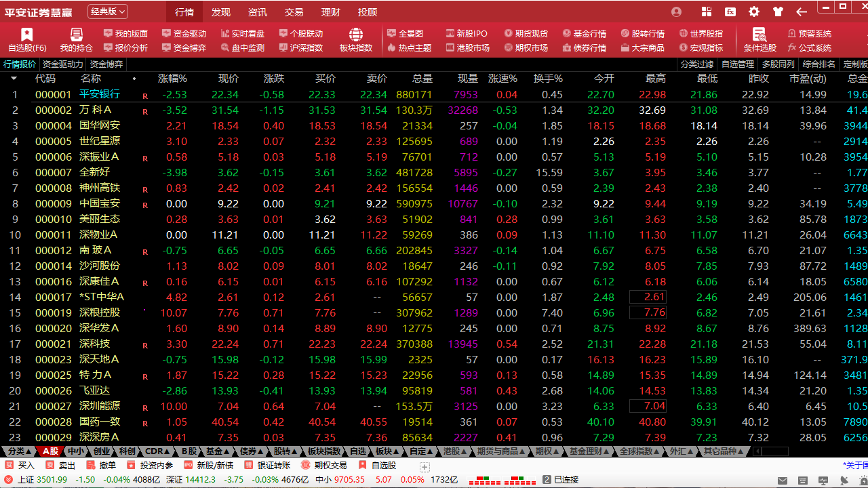
Task: Open 基金行情 toolbar item
Action: (584, 33)
